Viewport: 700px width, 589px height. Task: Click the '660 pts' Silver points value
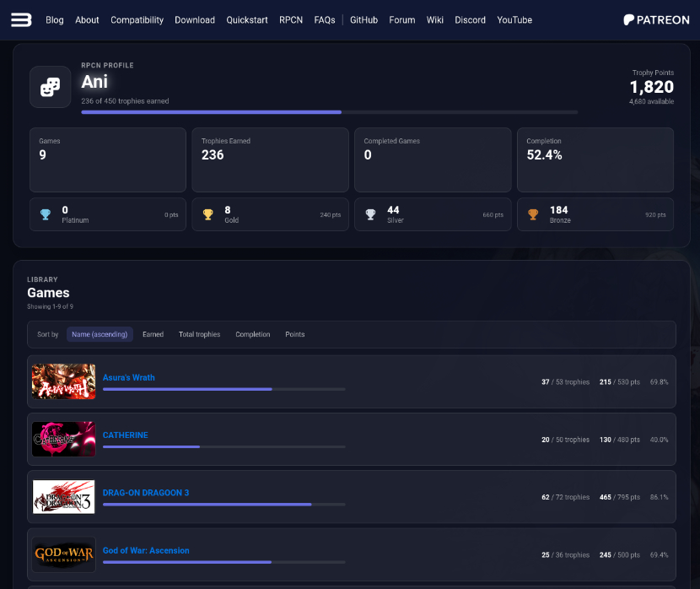[x=493, y=215]
